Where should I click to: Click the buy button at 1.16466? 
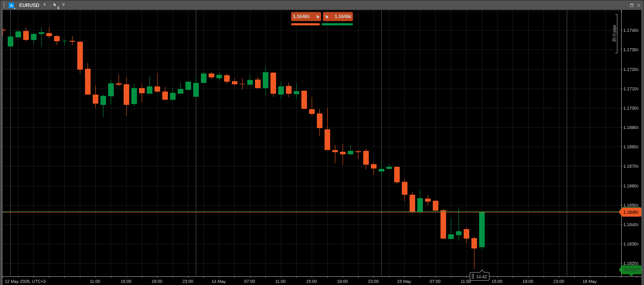(338, 16)
